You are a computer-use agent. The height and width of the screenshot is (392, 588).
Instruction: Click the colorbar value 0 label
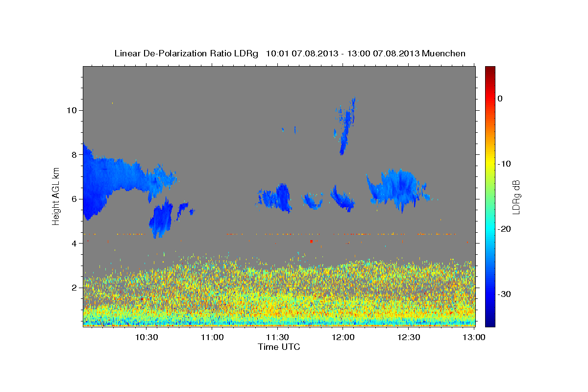tap(500, 98)
